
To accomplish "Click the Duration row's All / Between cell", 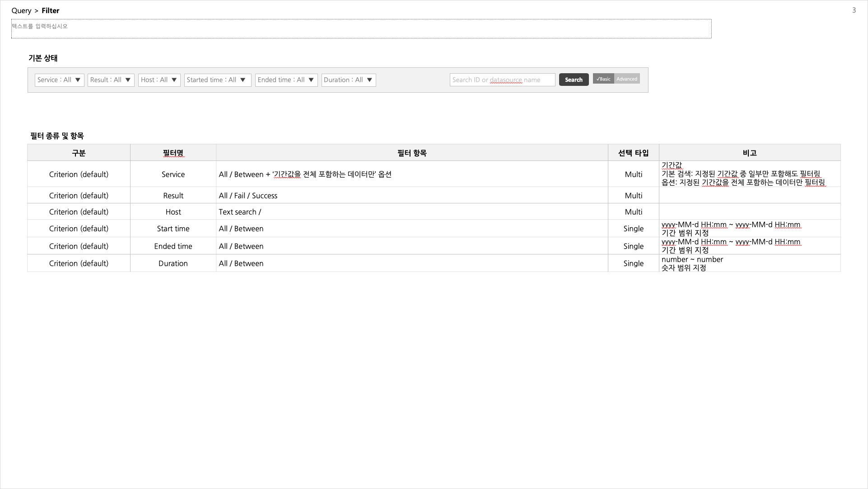I will [412, 263].
